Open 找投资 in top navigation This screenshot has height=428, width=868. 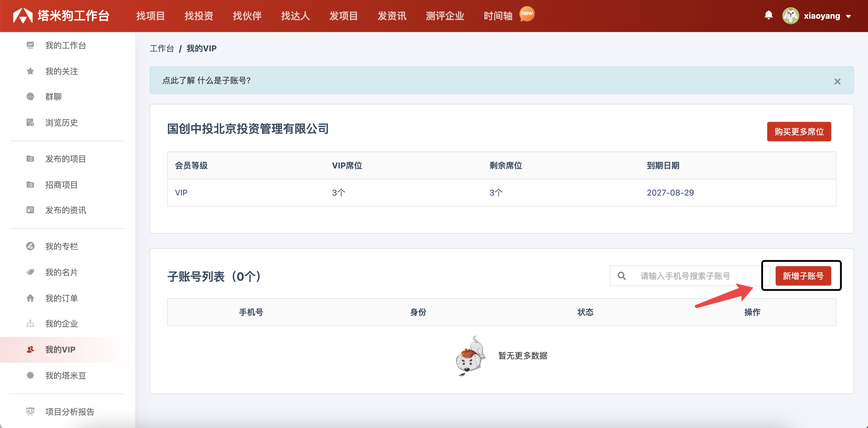tap(199, 15)
